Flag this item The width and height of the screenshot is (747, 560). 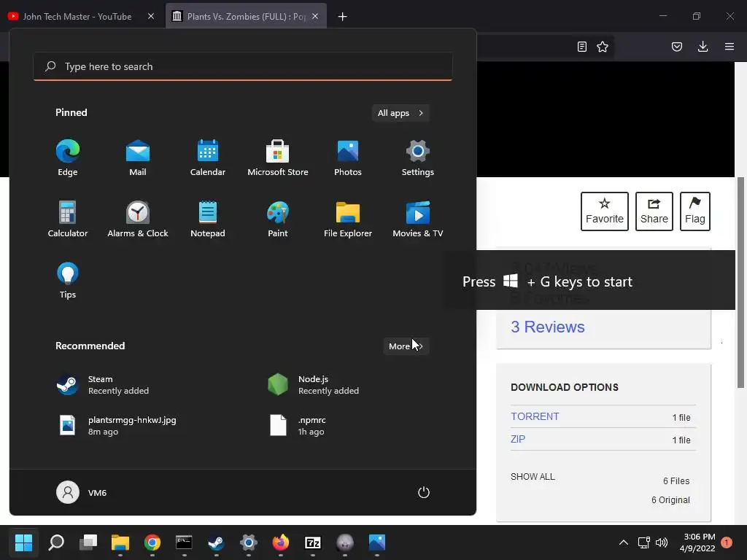pyautogui.click(x=695, y=211)
